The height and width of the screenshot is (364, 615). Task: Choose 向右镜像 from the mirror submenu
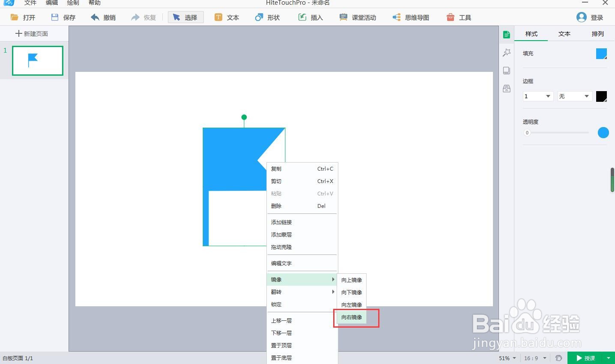point(351,317)
